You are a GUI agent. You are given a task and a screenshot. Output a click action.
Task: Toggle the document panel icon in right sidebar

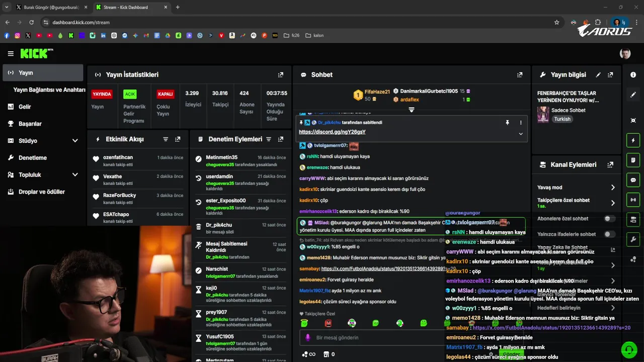633,160
